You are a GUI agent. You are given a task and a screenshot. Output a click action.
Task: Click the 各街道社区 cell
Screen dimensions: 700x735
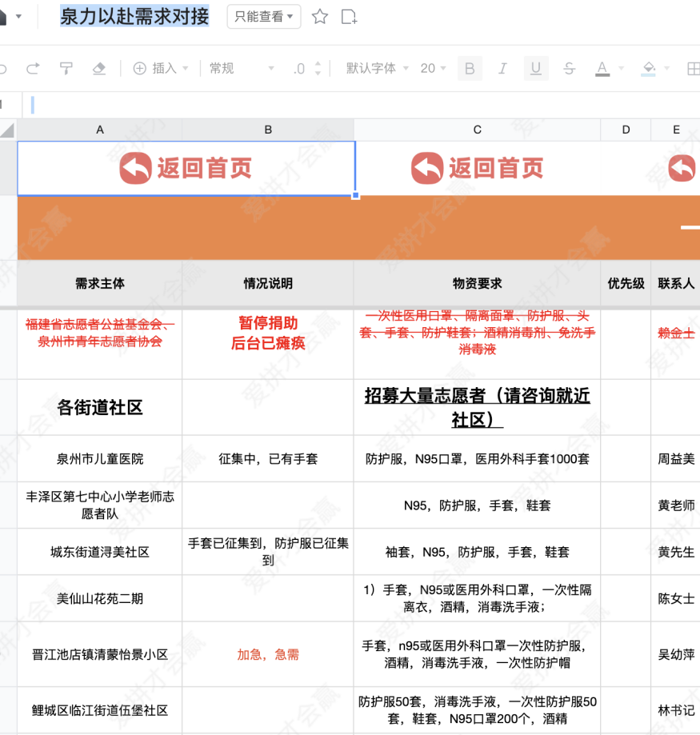point(100,407)
